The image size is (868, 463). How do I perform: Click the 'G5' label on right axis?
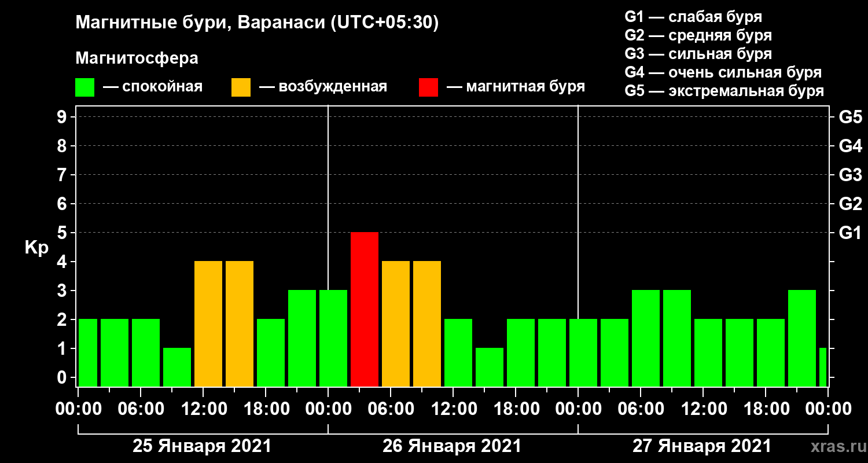(850, 117)
